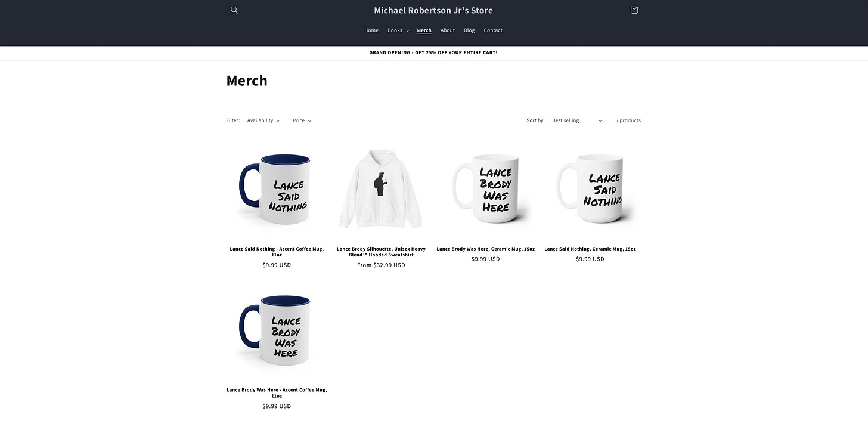Click the Lance Brody Silhouette Hooded Sweatshirt title
Viewport: 868px width, 436px height.
pos(381,252)
